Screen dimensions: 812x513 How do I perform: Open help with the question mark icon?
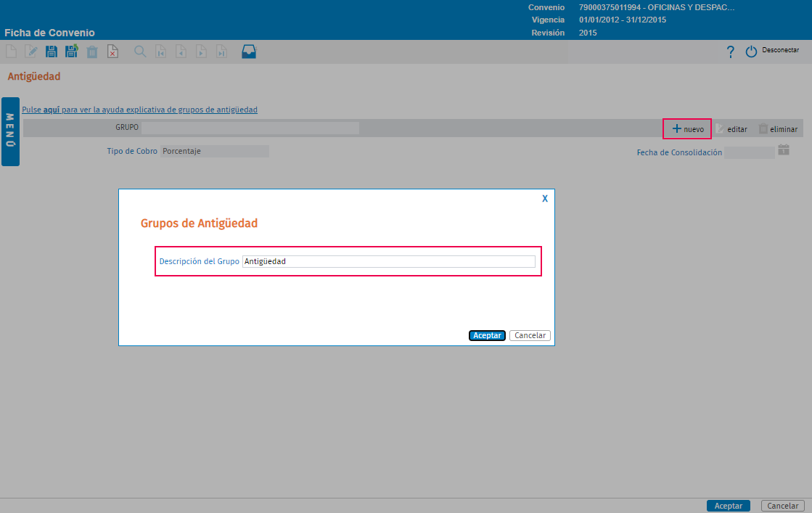point(730,52)
